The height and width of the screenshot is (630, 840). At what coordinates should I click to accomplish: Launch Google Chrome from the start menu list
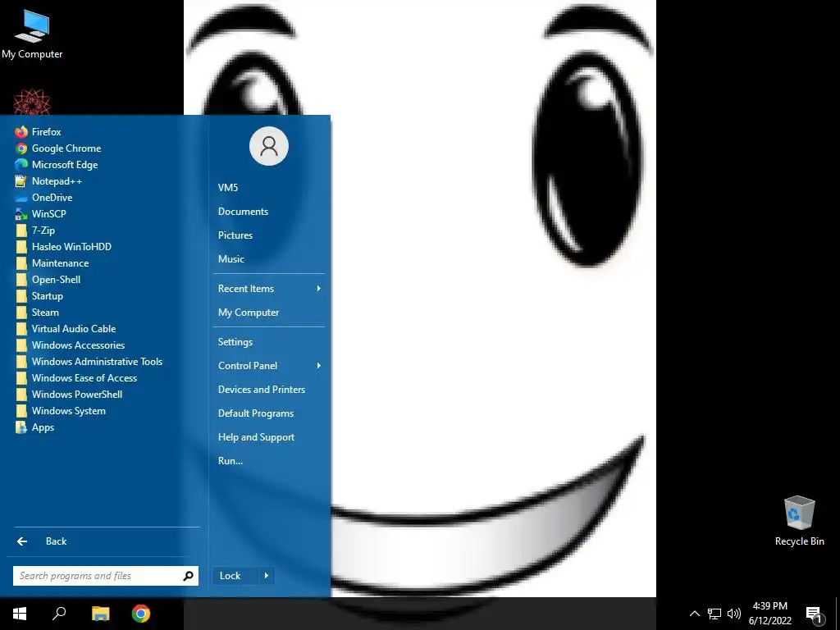[21, 148]
